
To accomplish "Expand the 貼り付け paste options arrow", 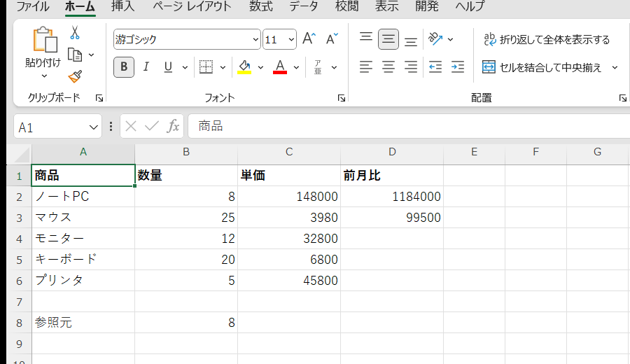I will (x=44, y=76).
